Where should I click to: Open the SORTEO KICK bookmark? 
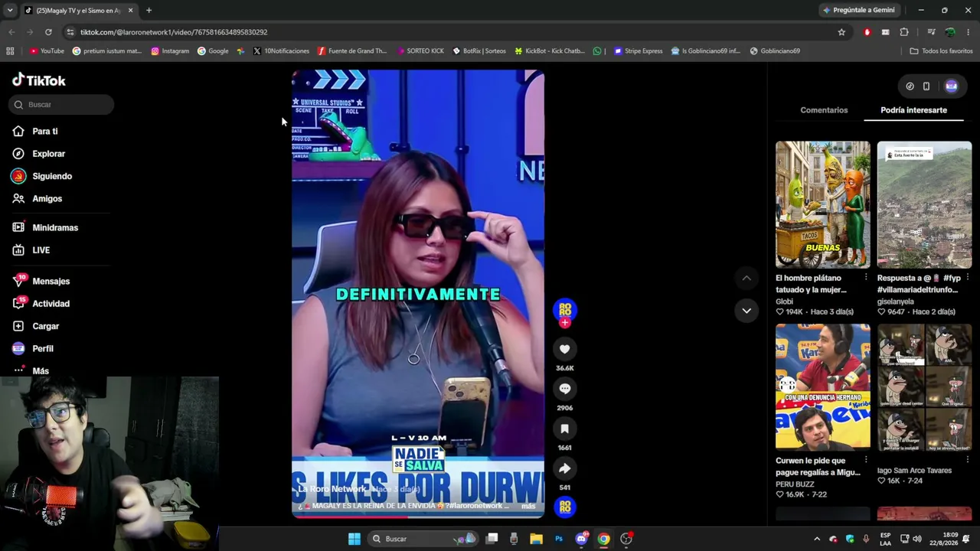pos(420,51)
